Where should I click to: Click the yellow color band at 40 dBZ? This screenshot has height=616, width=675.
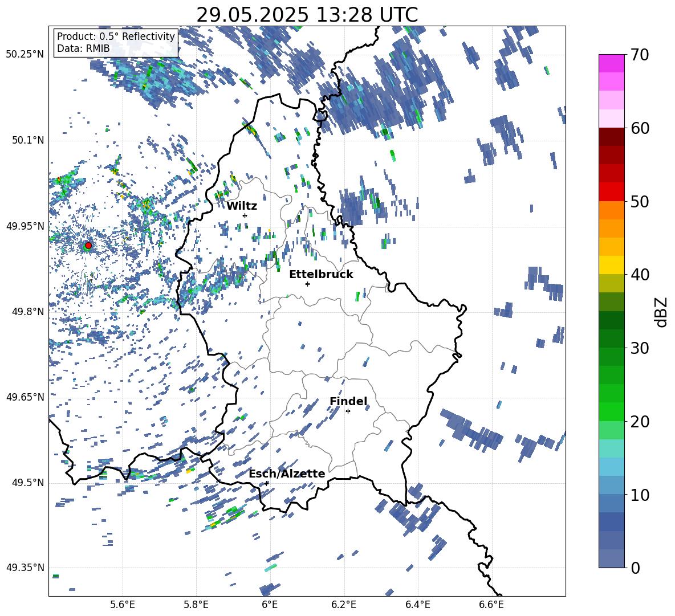tap(611, 265)
